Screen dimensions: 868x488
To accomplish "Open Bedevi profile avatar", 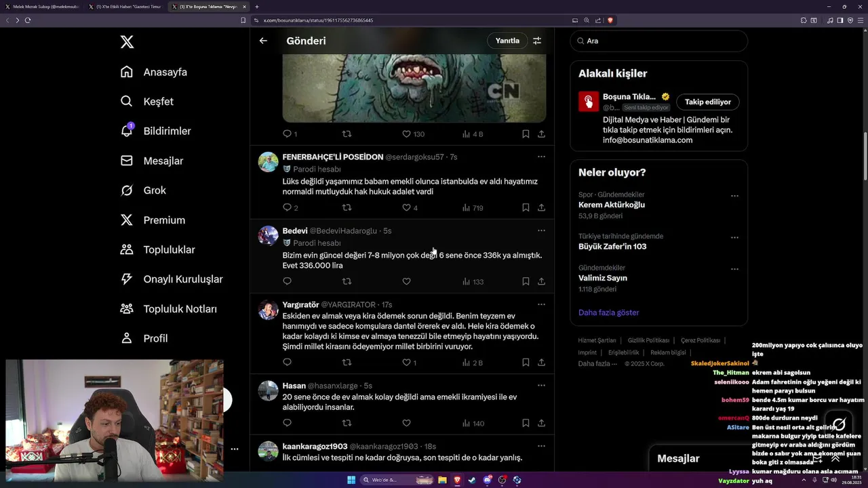I will click(x=269, y=235).
